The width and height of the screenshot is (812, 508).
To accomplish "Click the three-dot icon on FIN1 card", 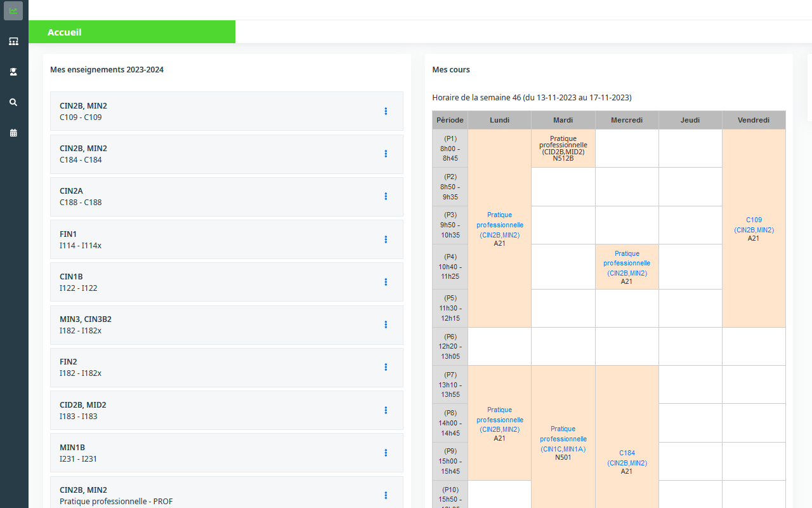I will coord(386,239).
